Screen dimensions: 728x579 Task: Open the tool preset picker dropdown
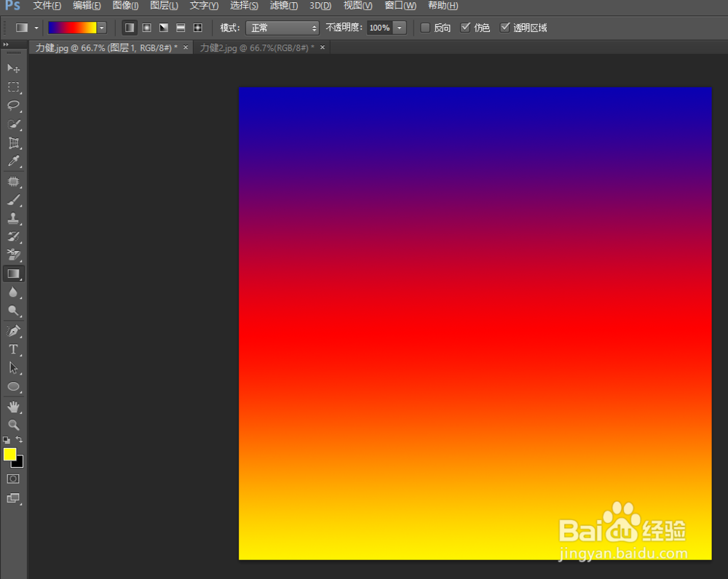36,28
